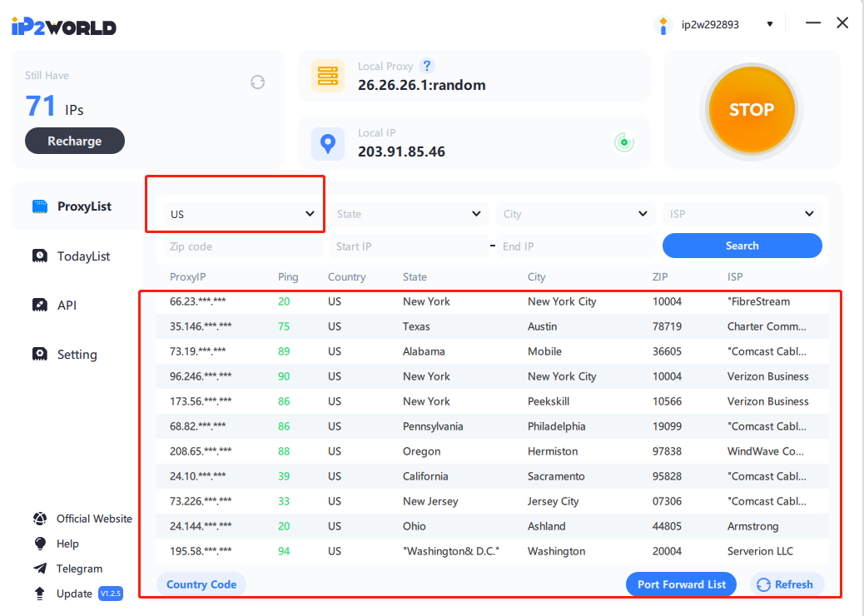
Task: Click the Local Proxy server icon
Action: (328, 76)
